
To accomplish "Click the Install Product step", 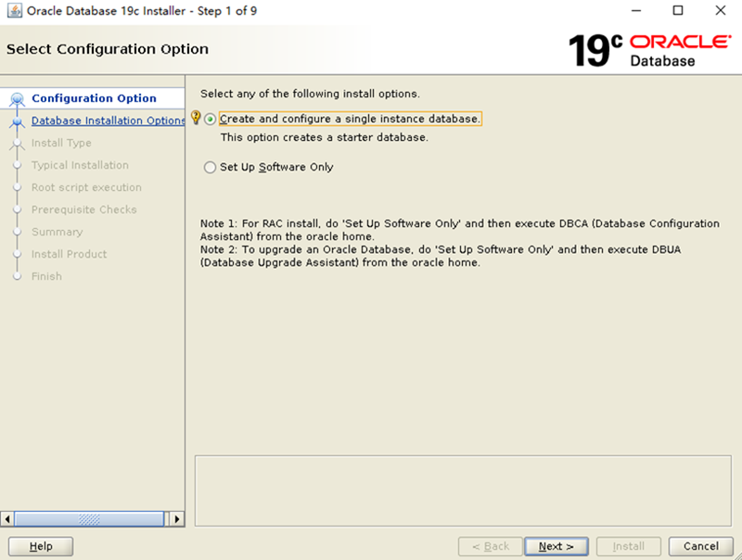I will 69,254.
